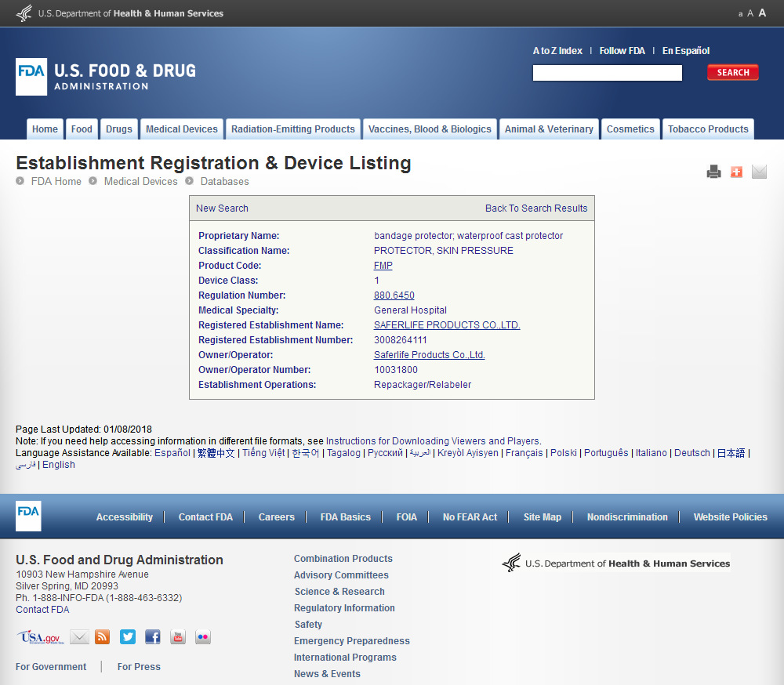Open the Food tab

pyautogui.click(x=82, y=129)
